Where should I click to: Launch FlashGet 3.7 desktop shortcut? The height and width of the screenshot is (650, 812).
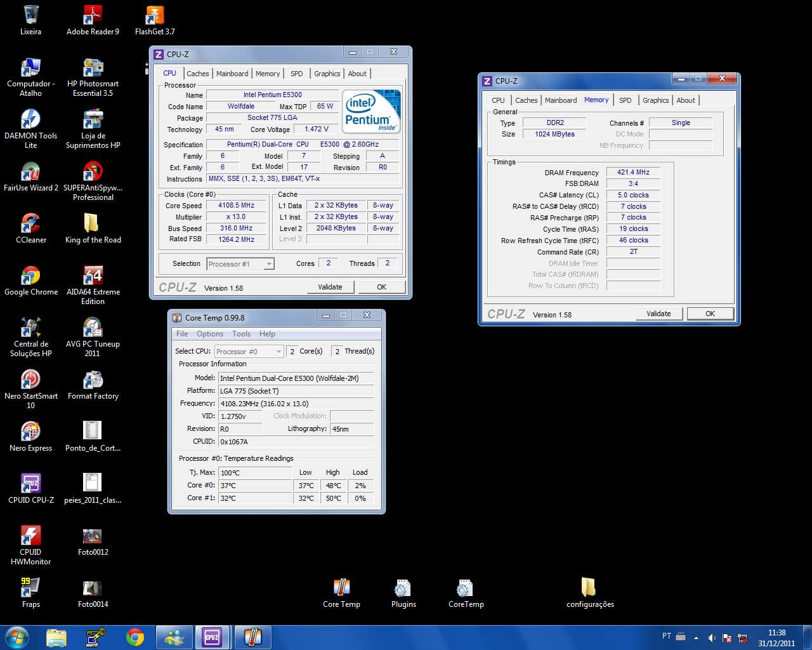(x=155, y=20)
